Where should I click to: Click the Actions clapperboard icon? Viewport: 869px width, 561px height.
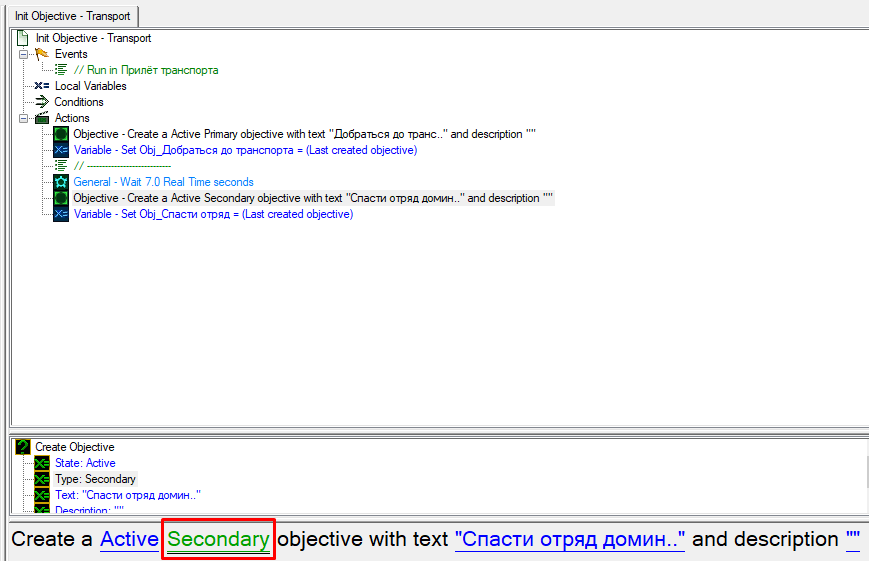click(x=42, y=118)
